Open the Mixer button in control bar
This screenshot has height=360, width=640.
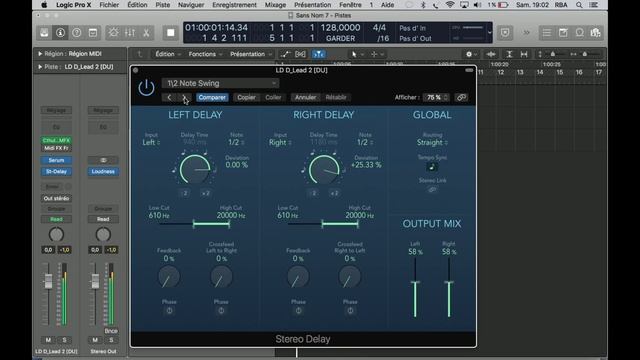[130, 33]
